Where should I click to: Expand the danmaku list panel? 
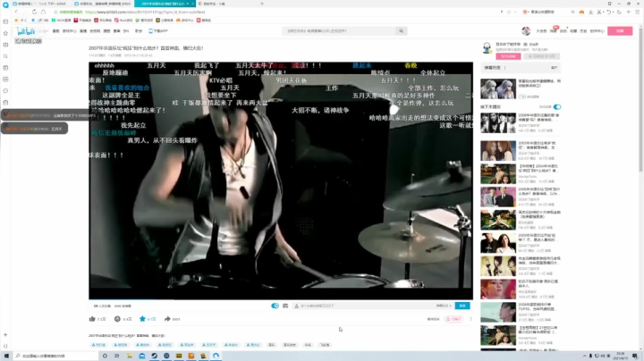point(554,68)
